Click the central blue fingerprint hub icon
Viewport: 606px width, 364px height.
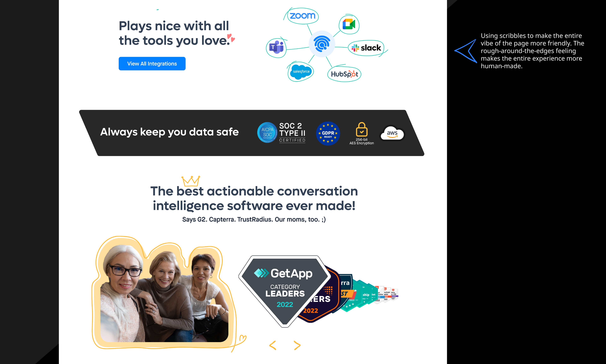322,44
